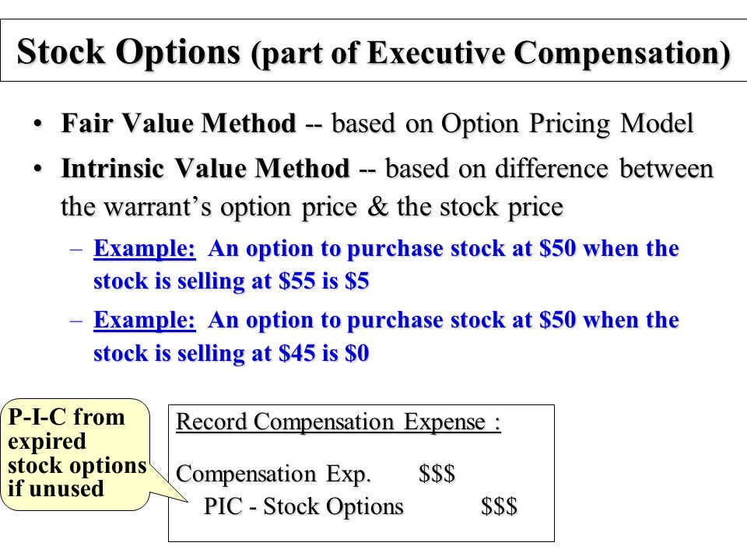This screenshot has height=560, width=747.
Task: Click the dash before the second Example
Action: point(75,321)
